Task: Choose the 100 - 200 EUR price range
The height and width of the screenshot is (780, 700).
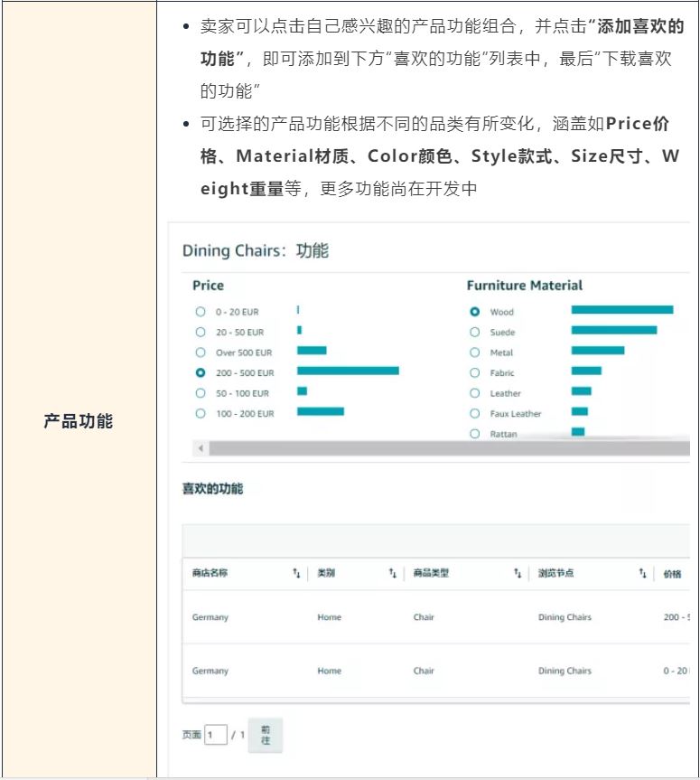Action: [201, 413]
